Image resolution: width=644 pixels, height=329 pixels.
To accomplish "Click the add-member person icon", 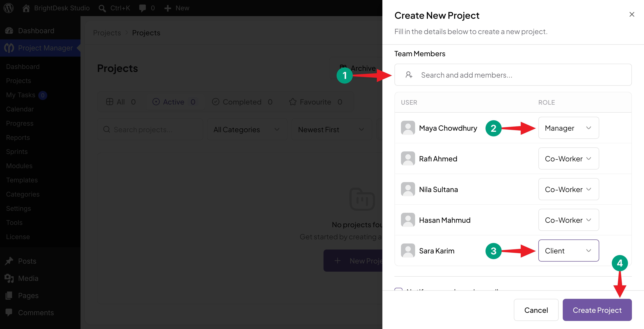I will (409, 75).
